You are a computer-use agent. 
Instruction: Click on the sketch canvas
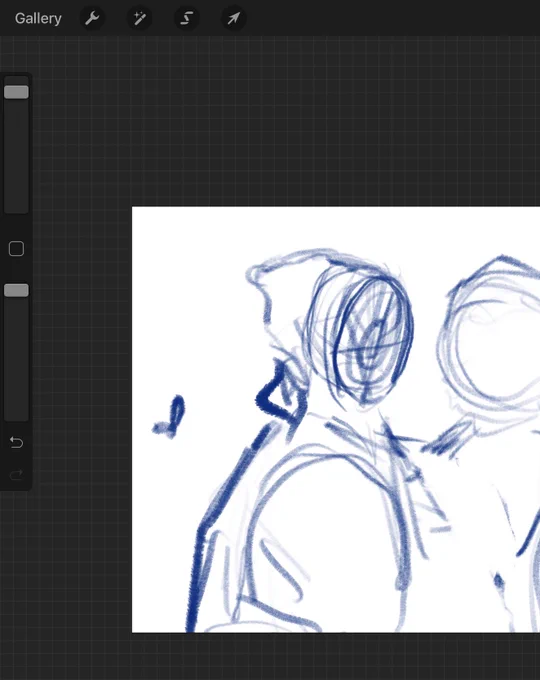click(336, 419)
